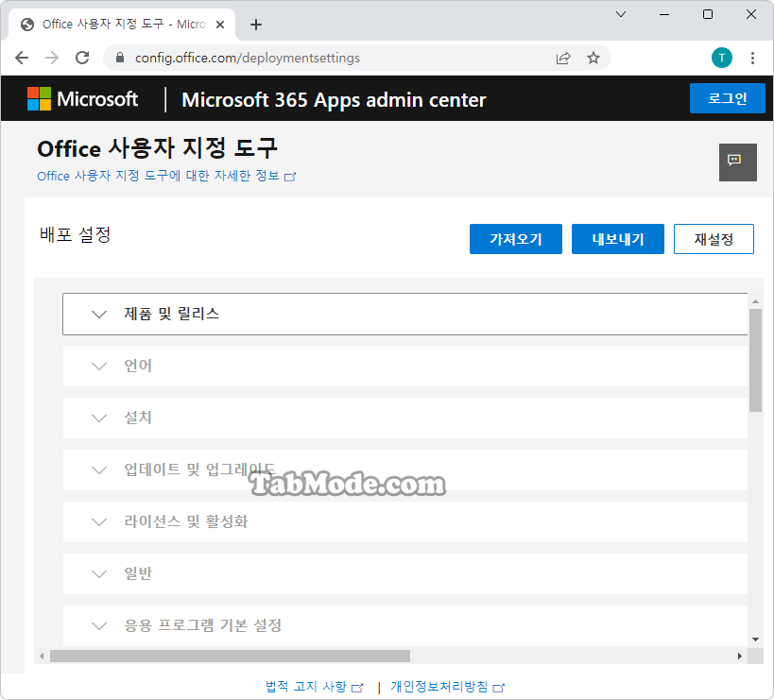This screenshot has width=774, height=700.
Task: Expand the 업데이트 및 업그레이드 section
Action: pyautogui.click(x=404, y=470)
